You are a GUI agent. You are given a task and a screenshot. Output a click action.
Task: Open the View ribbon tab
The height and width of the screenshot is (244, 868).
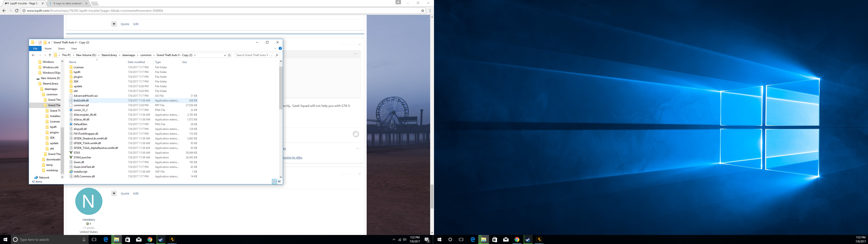click(74, 49)
